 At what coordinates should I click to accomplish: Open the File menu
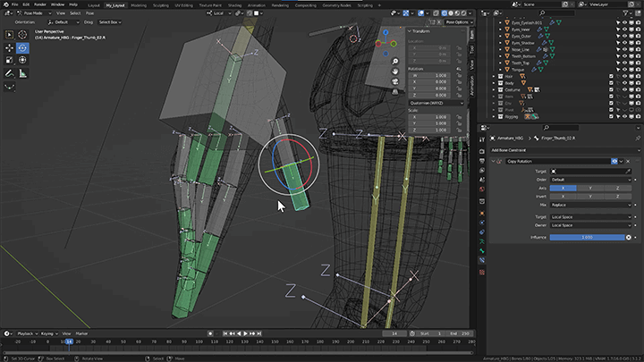(15, 4)
